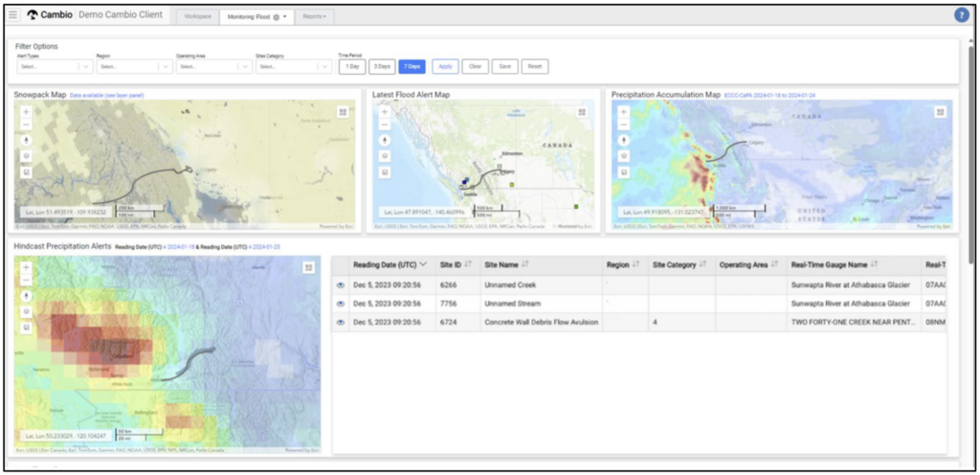The height and width of the screenshot is (475, 980).
Task: Open the Region filter dropdown
Action: 134,66
